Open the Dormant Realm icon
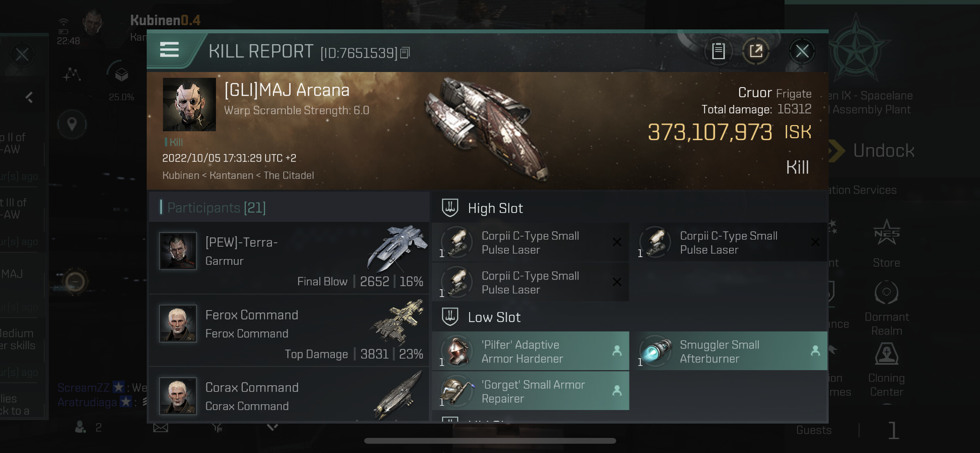The image size is (980, 453). click(x=887, y=309)
